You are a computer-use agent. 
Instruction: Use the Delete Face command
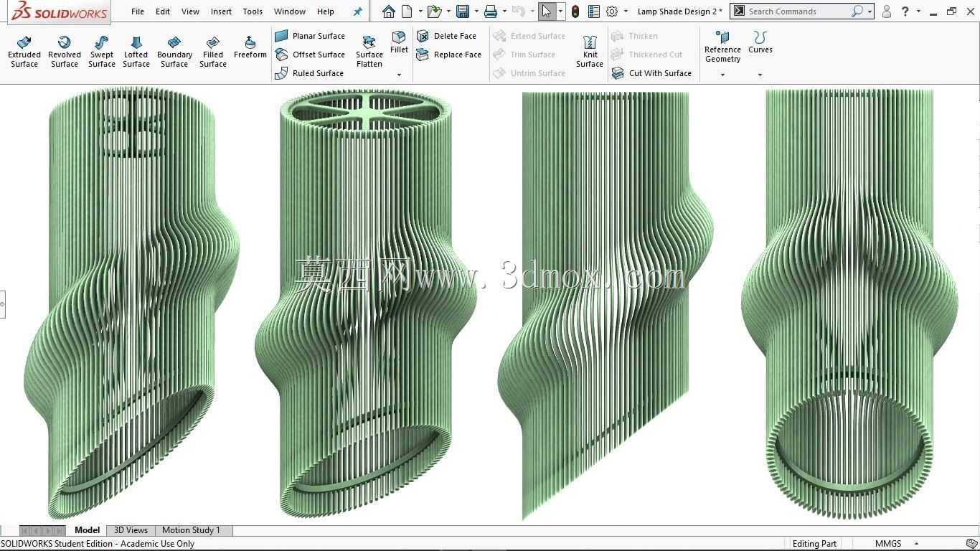click(x=446, y=36)
